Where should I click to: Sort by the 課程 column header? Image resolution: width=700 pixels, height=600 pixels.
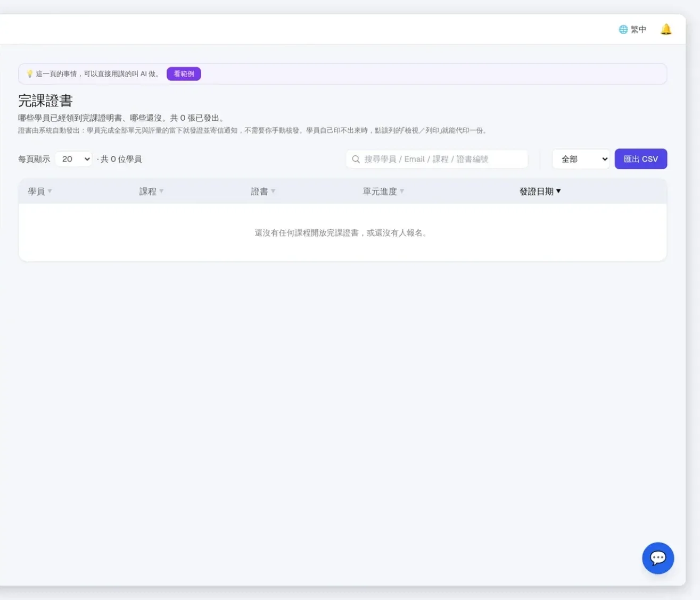(x=152, y=191)
